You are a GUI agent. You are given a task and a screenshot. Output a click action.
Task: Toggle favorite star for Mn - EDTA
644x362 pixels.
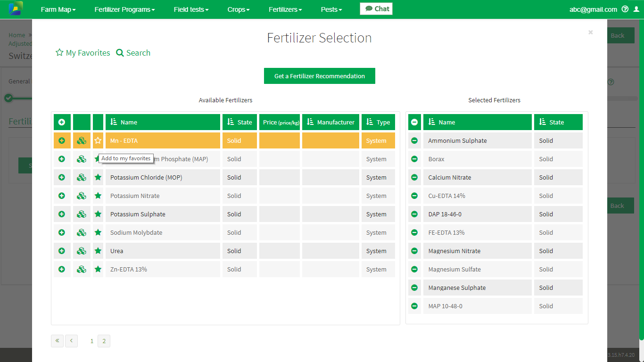point(98,140)
